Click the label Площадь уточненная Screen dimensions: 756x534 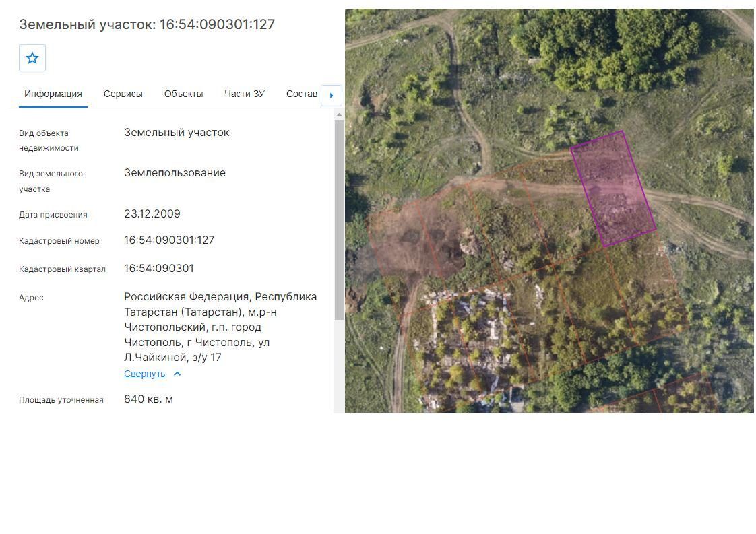[61, 400]
